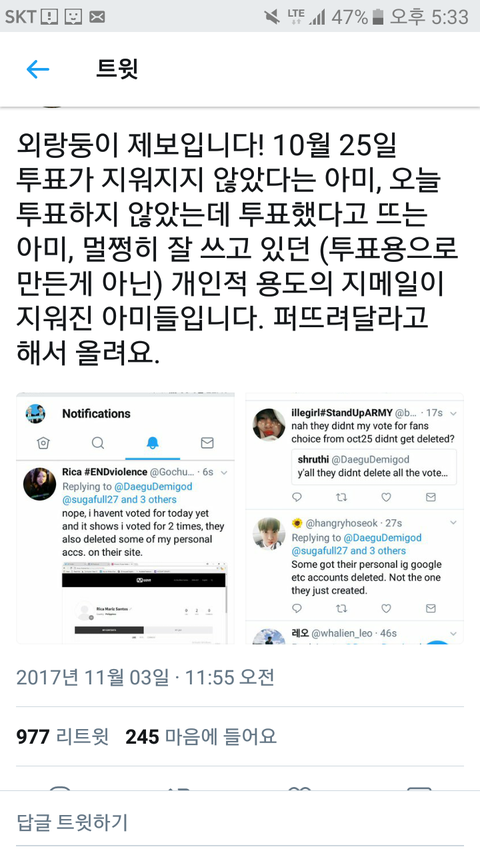Open the quoted shruthi tweet box
The height and width of the screenshot is (853, 480).
coord(374,467)
